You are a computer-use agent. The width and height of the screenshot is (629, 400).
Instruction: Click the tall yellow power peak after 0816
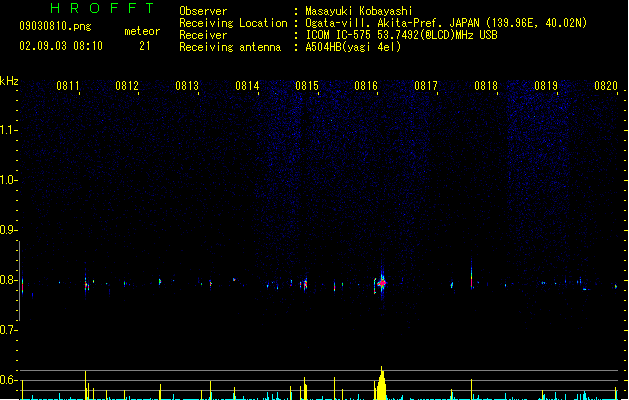pos(381,384)
